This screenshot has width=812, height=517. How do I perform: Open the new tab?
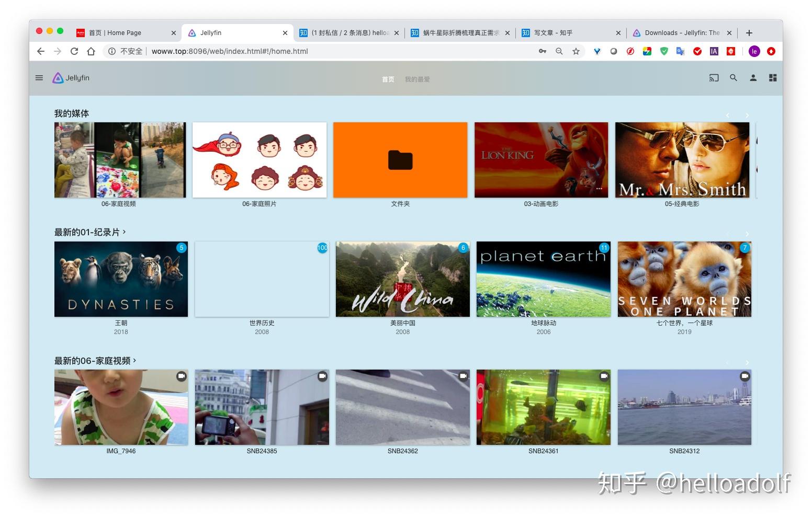point(749,33)
